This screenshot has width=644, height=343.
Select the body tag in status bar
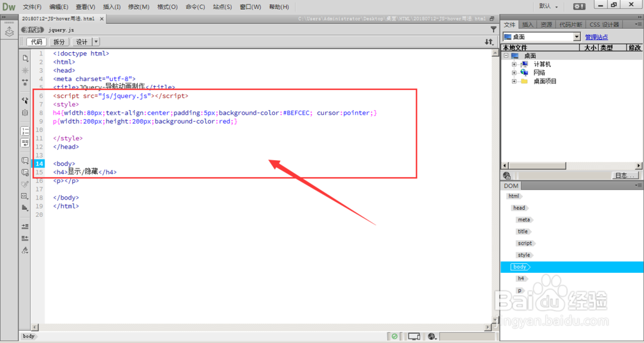click(29, 336)
